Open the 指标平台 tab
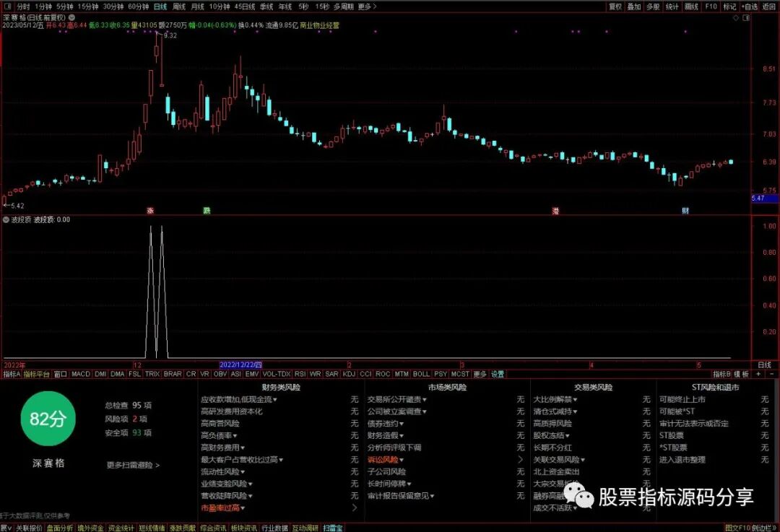780x532 pixels. pyautogui.click(x=37, y=374)
